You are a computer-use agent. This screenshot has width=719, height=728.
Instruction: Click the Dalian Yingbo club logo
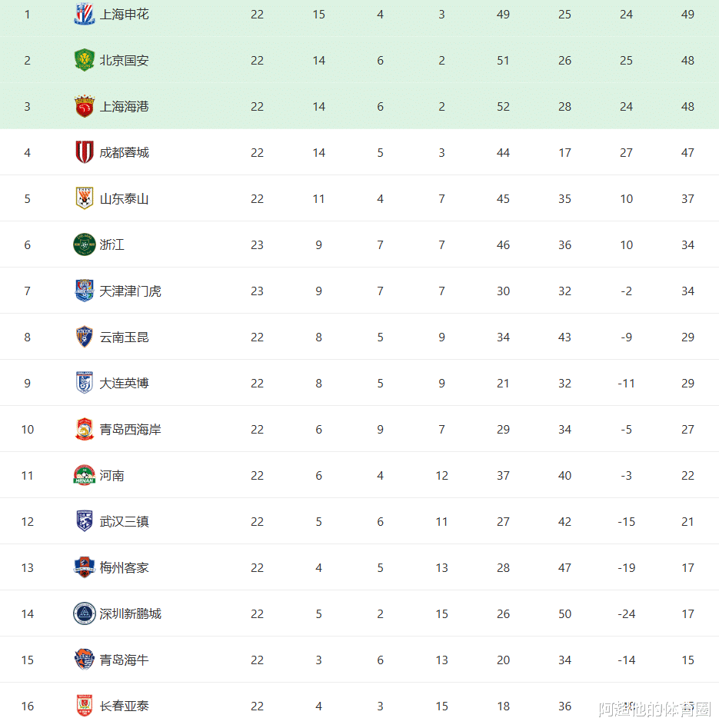click(x=84, y=384)
